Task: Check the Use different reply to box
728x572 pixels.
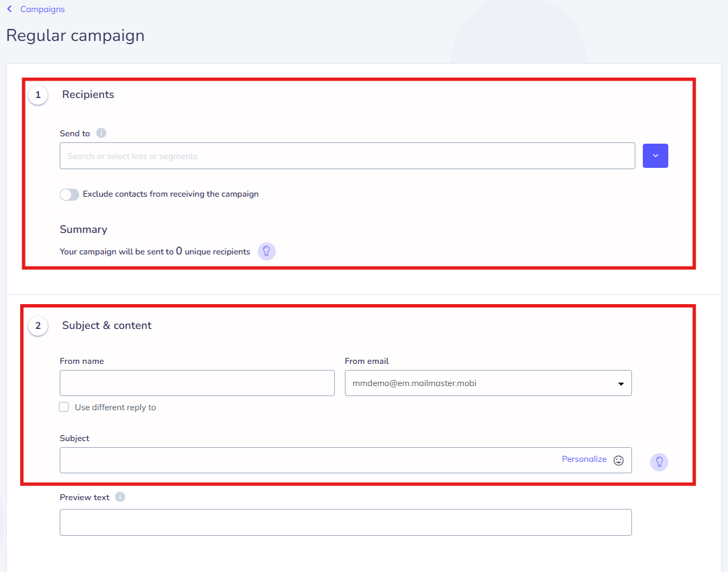Action: pyautogui.click(x=64, y=407)
